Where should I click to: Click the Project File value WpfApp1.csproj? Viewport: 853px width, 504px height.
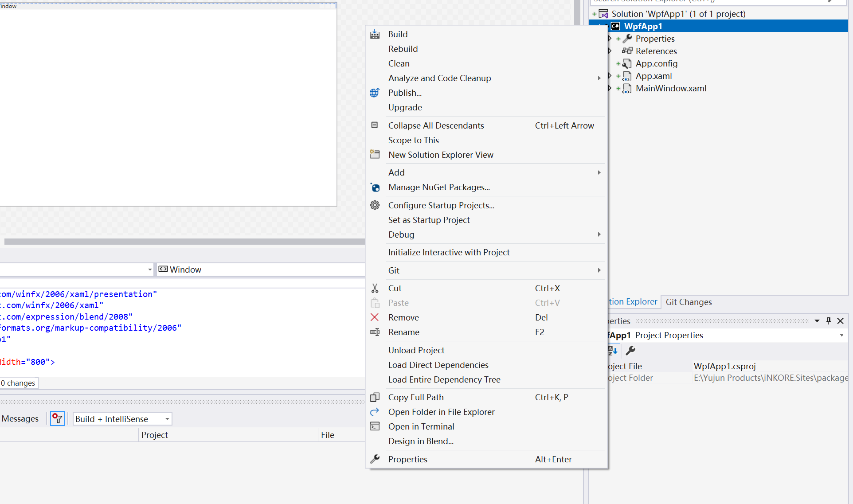click(x=724, y=366)
